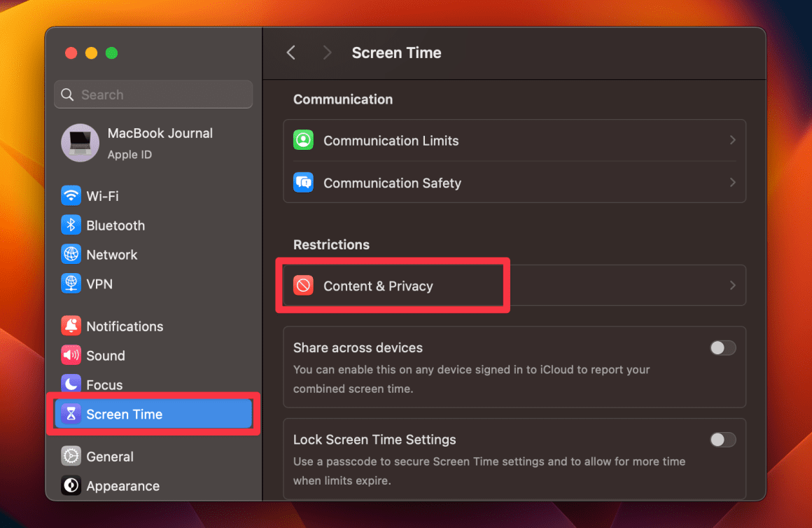Select the Focus moon icon
Image resolution: width=812 pixels, height=528 pixels.
point(71,384)
